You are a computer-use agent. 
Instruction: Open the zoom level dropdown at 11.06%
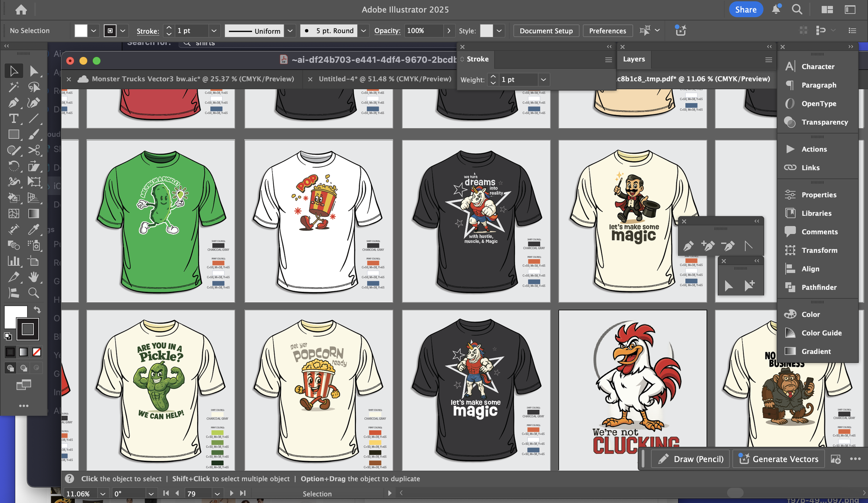[103, 493]
